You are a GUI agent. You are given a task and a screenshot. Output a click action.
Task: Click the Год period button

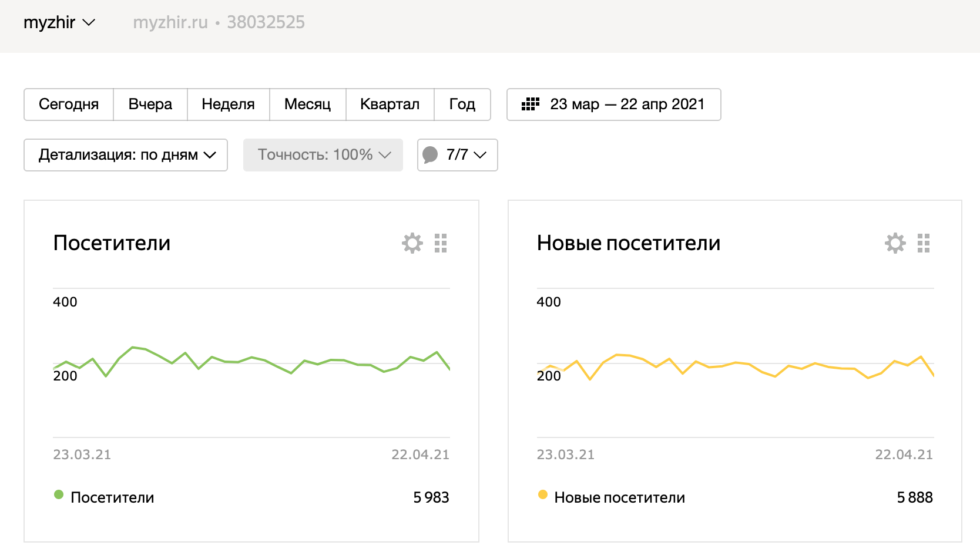tap(462, 105)
